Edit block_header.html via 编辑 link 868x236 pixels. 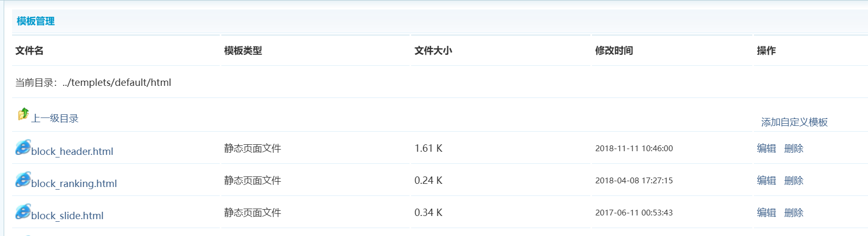click(x=767, y=149)
